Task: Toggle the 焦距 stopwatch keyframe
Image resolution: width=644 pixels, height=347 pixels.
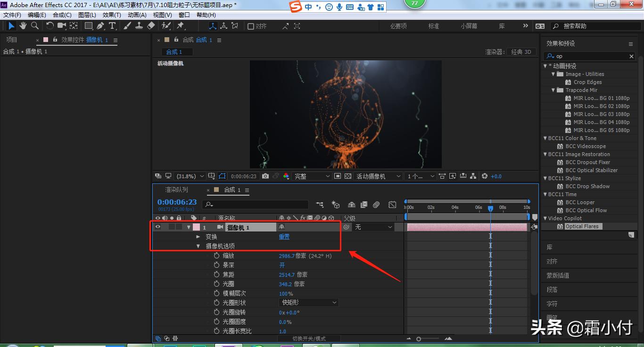Action: coord(217,274)
